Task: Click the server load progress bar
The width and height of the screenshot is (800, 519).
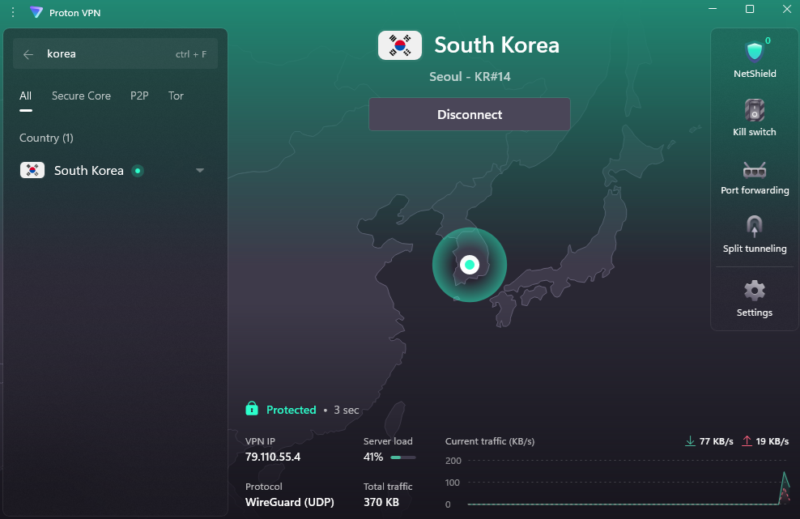Action: [403, 457]
